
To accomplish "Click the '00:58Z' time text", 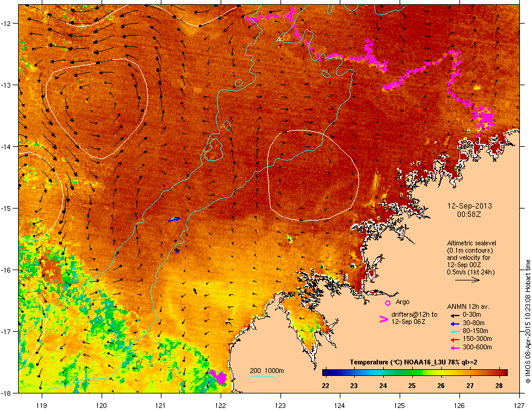I will pyautogui.click(x=469, y=215).
